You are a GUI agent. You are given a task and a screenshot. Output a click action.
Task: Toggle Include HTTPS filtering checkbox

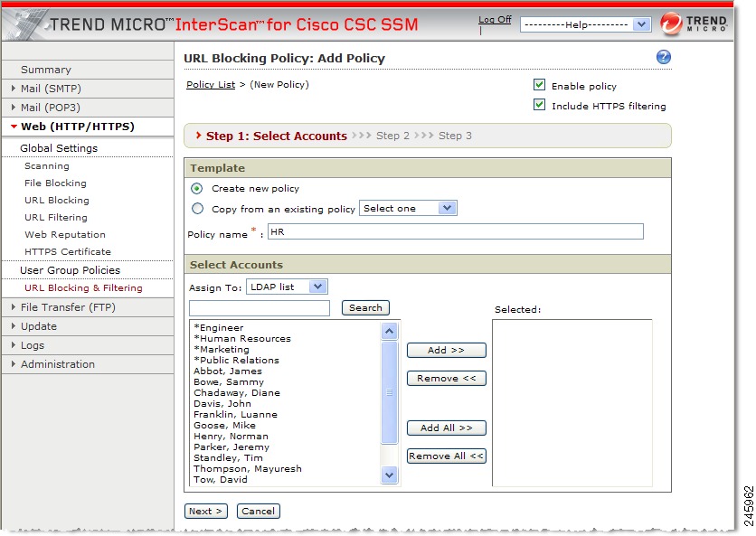(540, 105)
